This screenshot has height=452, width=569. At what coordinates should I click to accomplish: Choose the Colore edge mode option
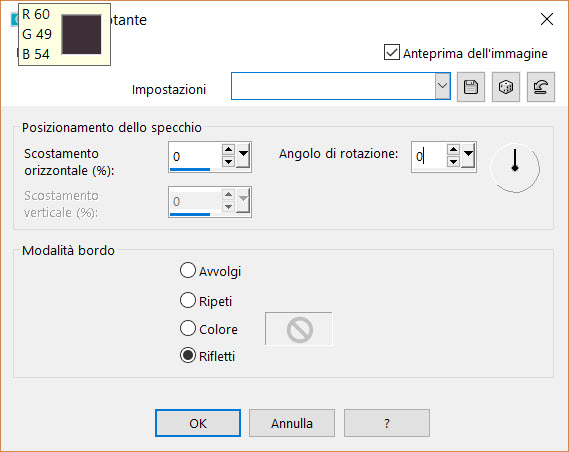point(188,328)
